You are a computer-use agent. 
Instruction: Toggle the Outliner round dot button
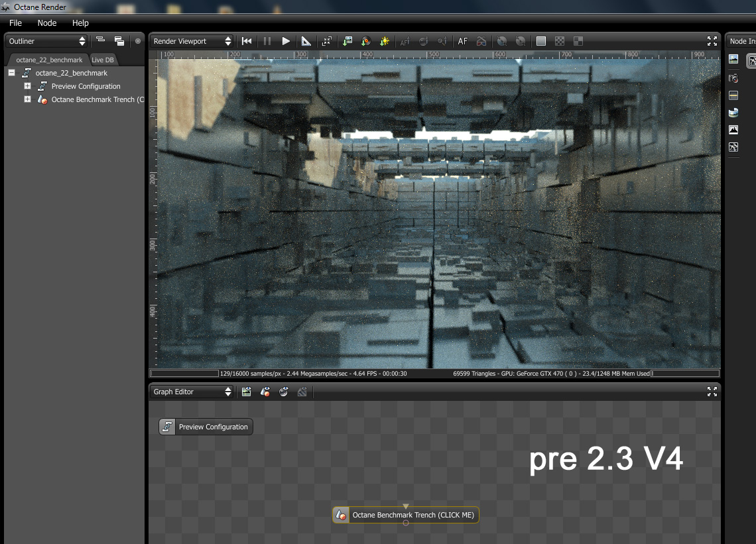tap(138, 42)
